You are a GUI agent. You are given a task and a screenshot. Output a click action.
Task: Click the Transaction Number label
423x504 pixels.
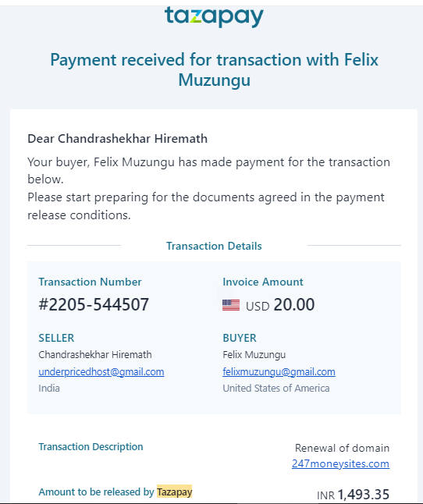coord(90,282)
